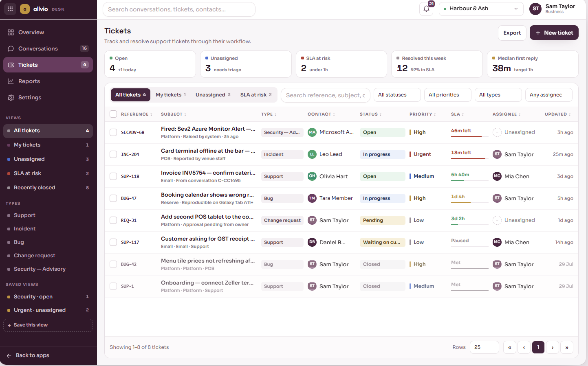588x366 pixels.
Task: Go to Conversations in the sidebar
Action: [48, 48]
